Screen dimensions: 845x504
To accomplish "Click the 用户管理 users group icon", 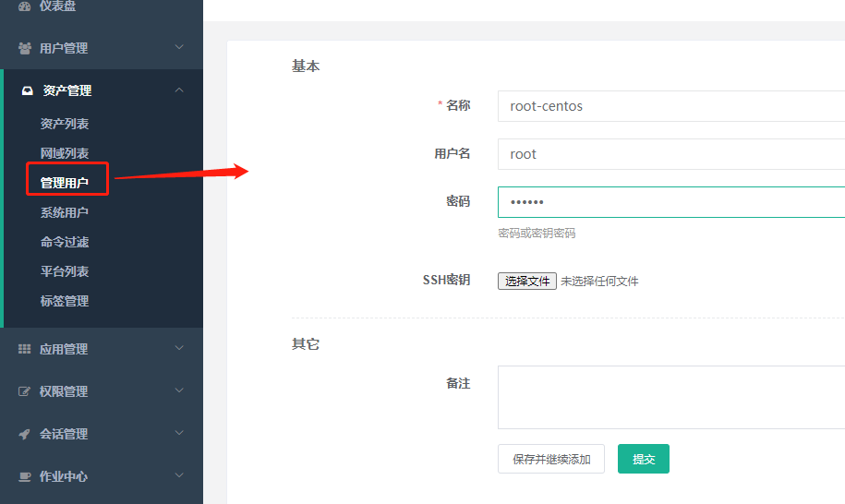I will click(x=25, y=48).
